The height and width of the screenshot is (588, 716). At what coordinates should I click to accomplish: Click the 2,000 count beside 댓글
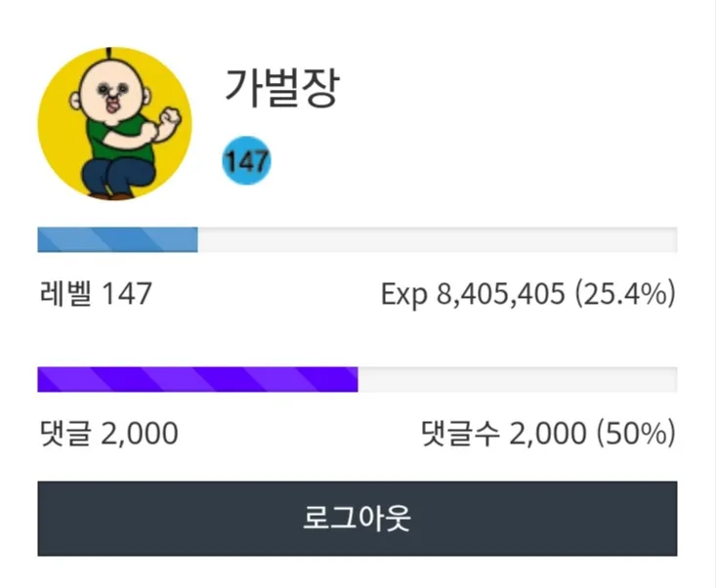point(140,434)
